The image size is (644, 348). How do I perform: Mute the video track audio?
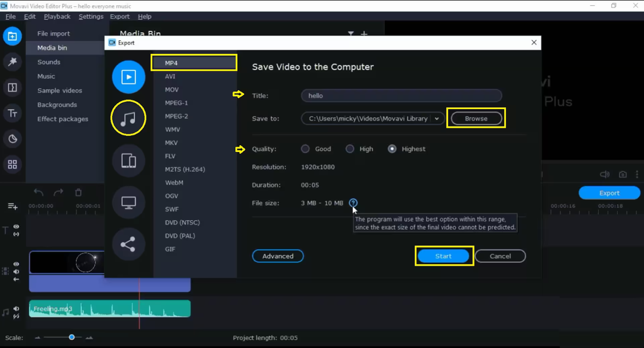point(16,272)
